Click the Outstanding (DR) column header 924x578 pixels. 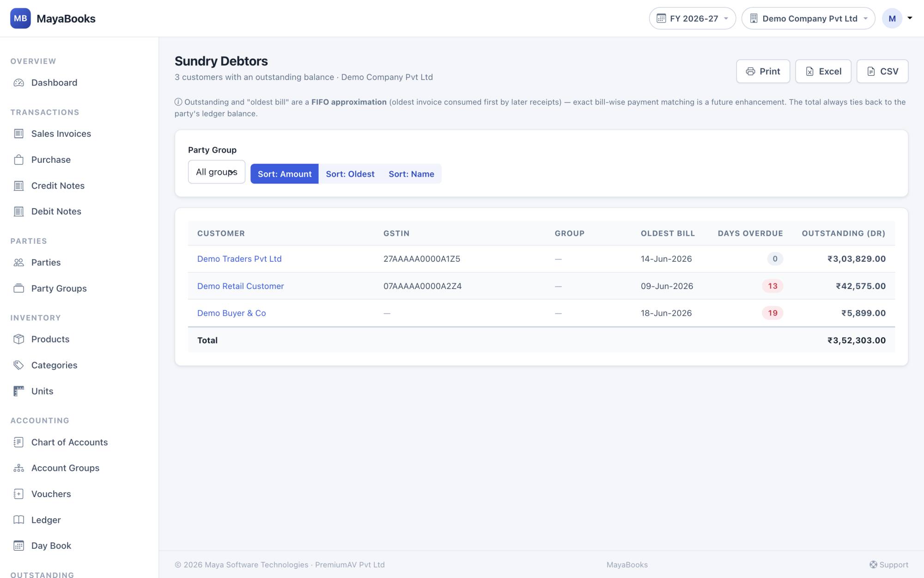(x=843, y=234)
